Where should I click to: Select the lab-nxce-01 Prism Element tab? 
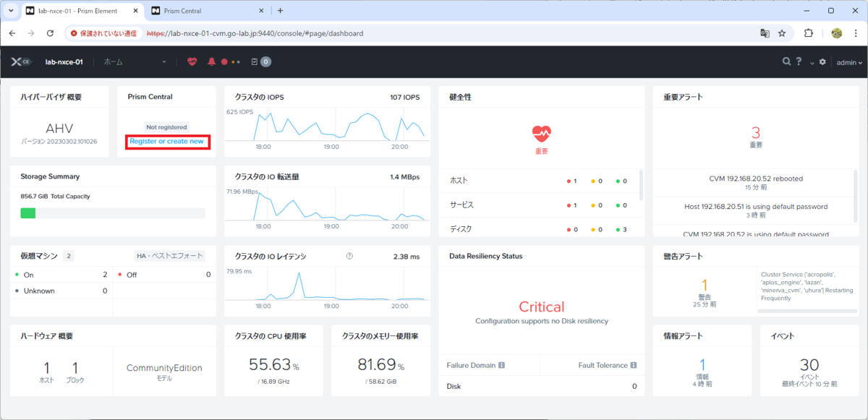point(82,11)
